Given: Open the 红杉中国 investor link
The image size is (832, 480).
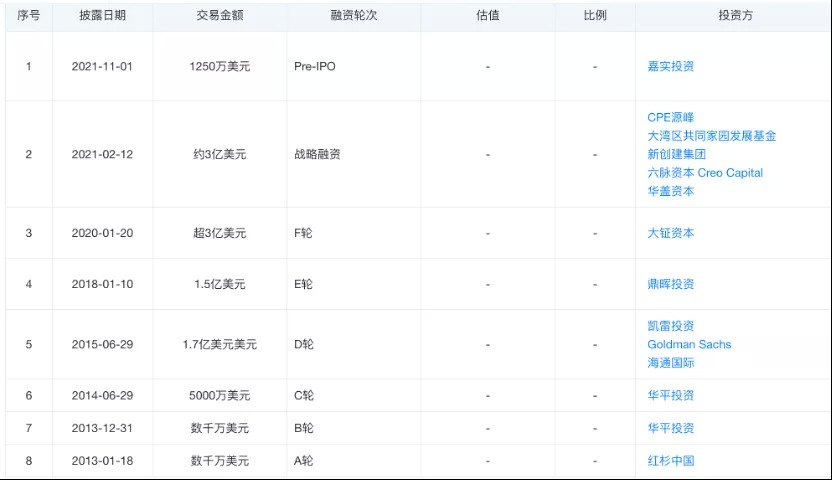Looking at the screenshot, I should (670, 461).
